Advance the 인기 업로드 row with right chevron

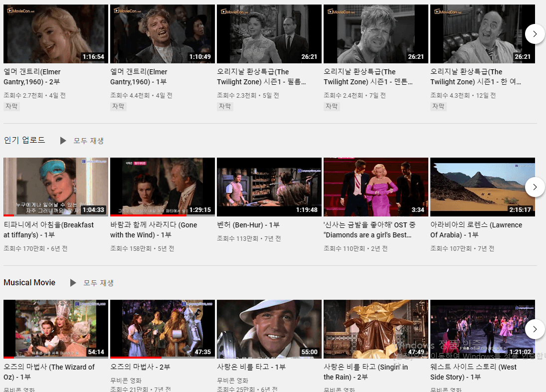[535, 187]
